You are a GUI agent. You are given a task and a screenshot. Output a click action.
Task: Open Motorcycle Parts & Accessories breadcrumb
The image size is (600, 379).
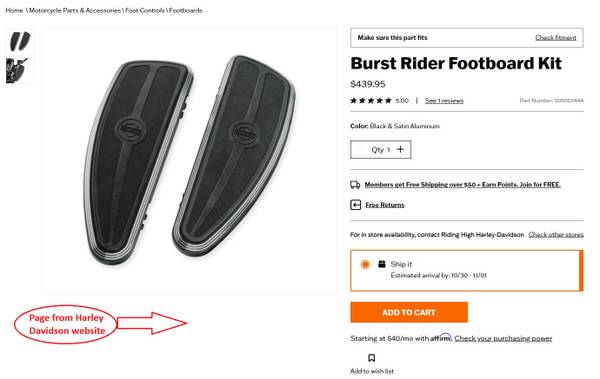click(x=75, y=10)
